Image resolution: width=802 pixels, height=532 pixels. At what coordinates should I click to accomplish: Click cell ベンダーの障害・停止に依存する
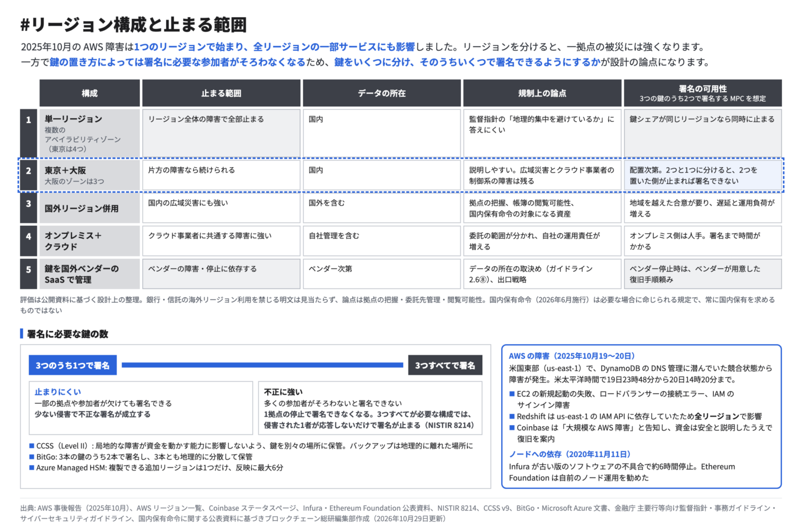tap(221, 274)
